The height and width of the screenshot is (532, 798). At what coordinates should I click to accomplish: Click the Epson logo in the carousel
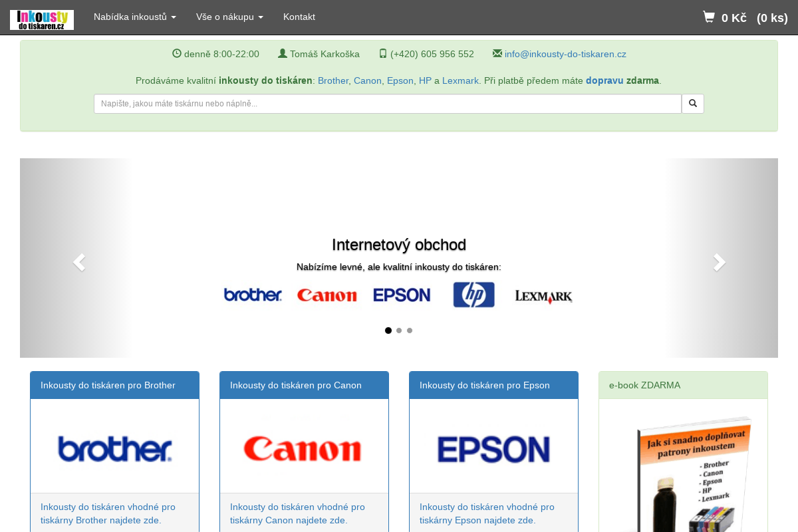[402, 295]
